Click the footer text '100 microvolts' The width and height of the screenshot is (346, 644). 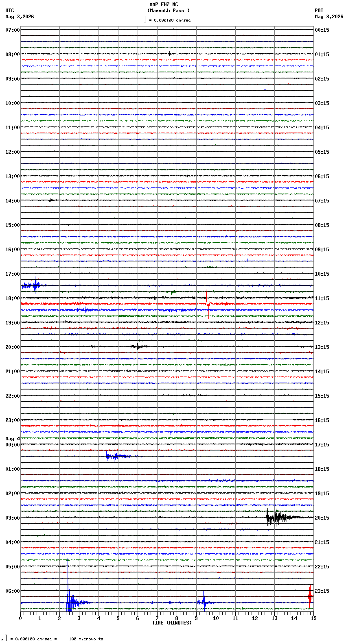tap(86, 639)
